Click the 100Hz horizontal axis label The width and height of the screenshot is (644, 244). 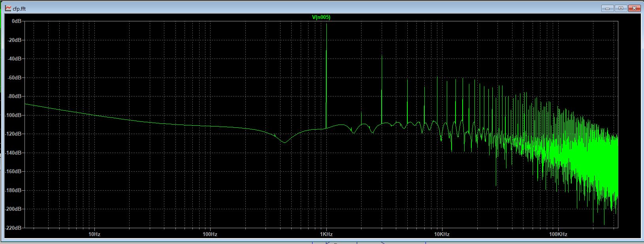pyautogui.click(x=210, y=234)
